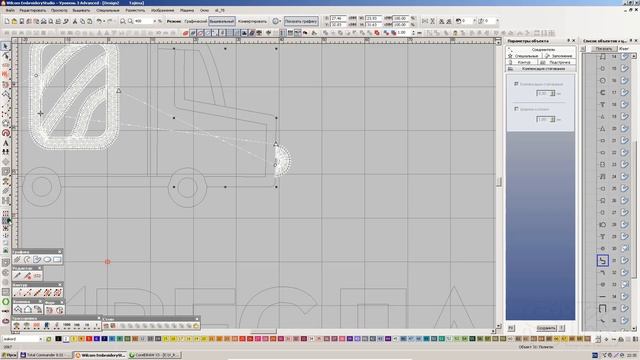Click the X position input field

click(338, 18)
